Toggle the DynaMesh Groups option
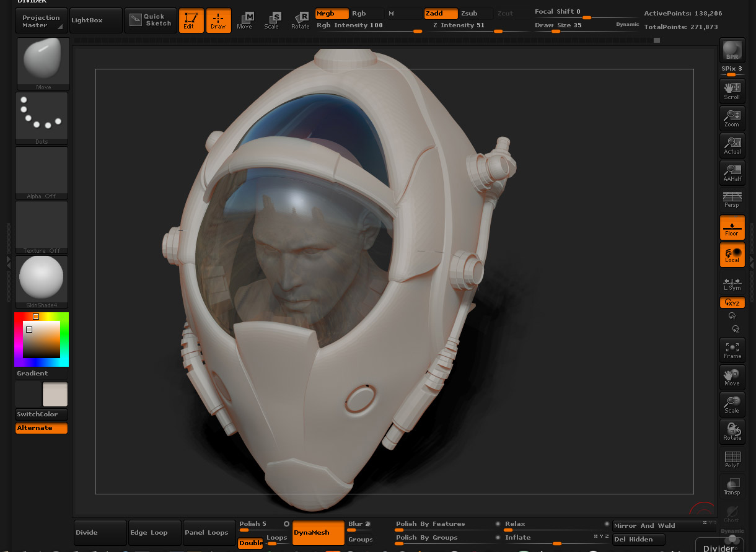The image size is (756, 552). click(360, 540)
